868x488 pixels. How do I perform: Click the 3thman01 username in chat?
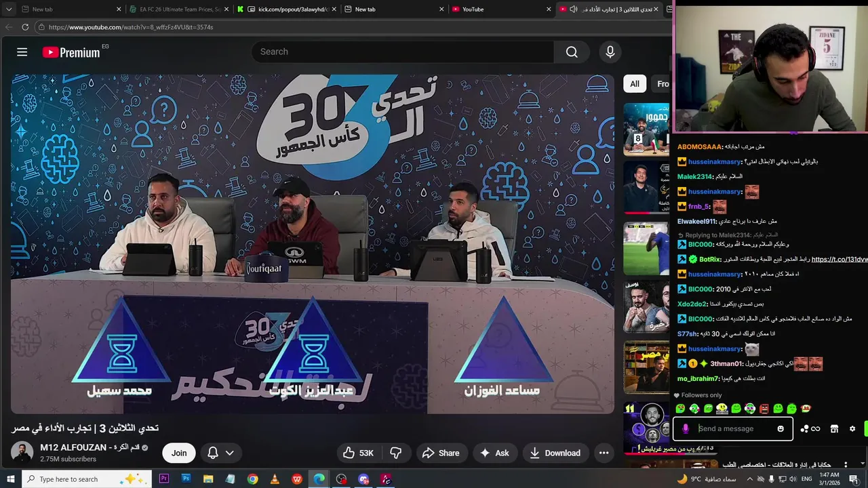point(726,364)
